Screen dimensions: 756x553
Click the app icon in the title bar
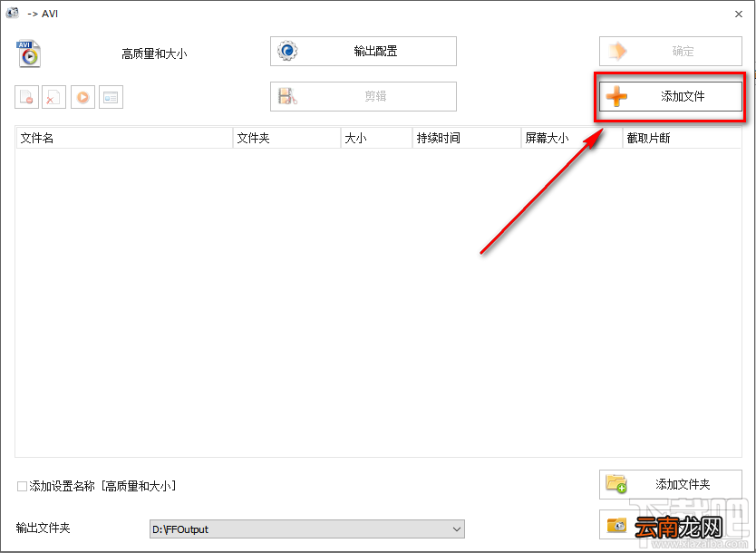click(x=13, y=13)
